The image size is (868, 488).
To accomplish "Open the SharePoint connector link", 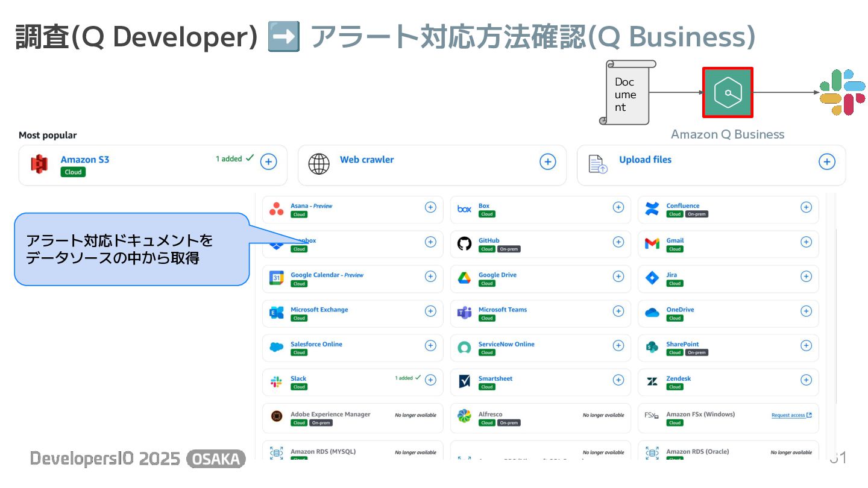I will 682,344.
